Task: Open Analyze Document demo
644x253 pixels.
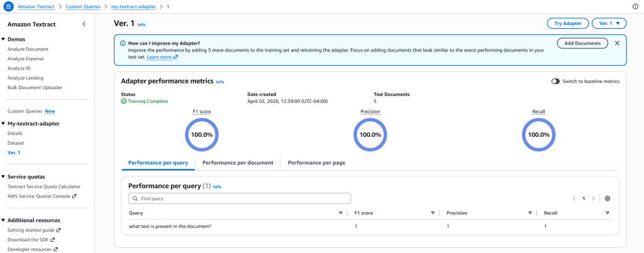Action: coord(28,49)
